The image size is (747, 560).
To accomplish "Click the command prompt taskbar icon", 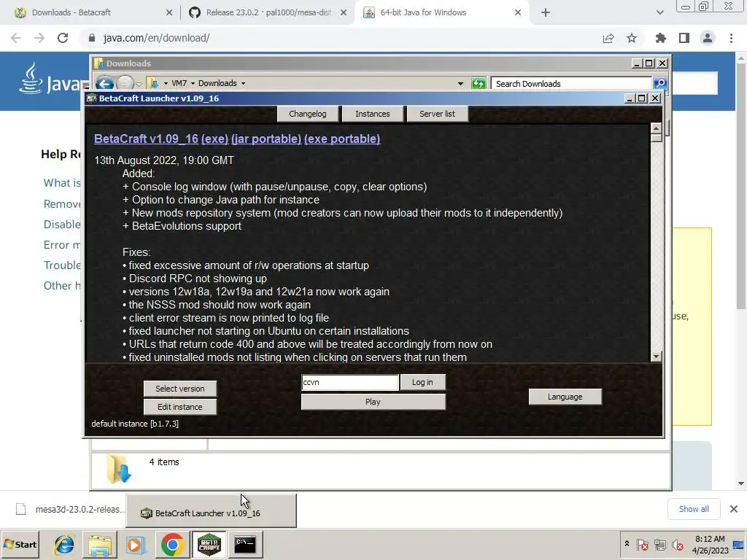I will point(245,544).
